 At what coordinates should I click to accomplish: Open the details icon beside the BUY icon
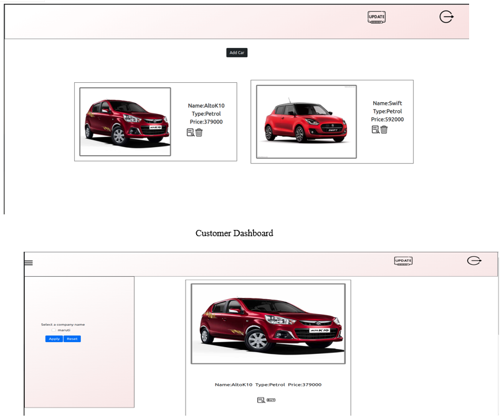(x=261, y=400)
